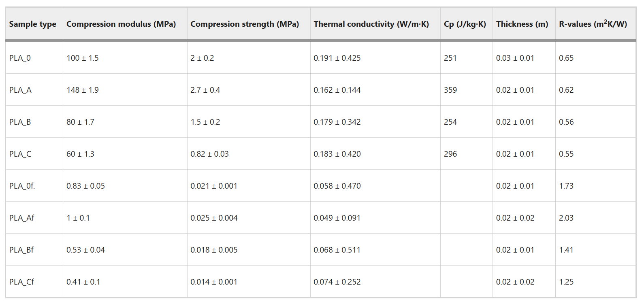The width and height of the screenshot is (644, 304).
Task: Select the Thermal conductivity (W/m·K) header
Action: [x=371, y=24]
